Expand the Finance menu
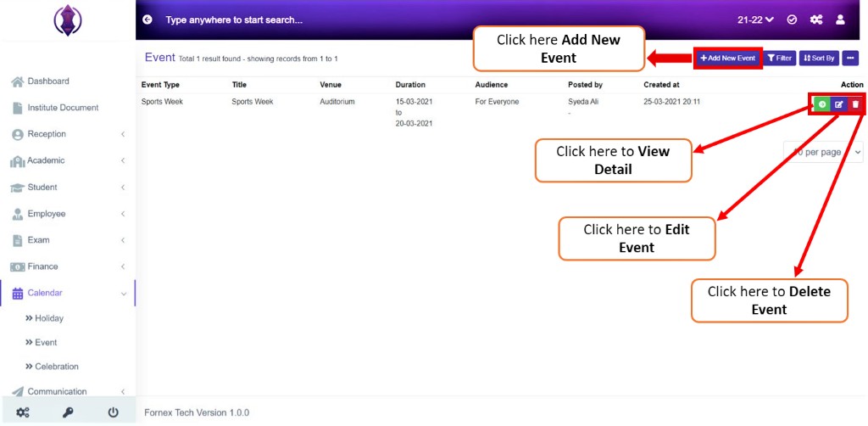The height and width of the screenshot is (426, 868). (68, 267)
